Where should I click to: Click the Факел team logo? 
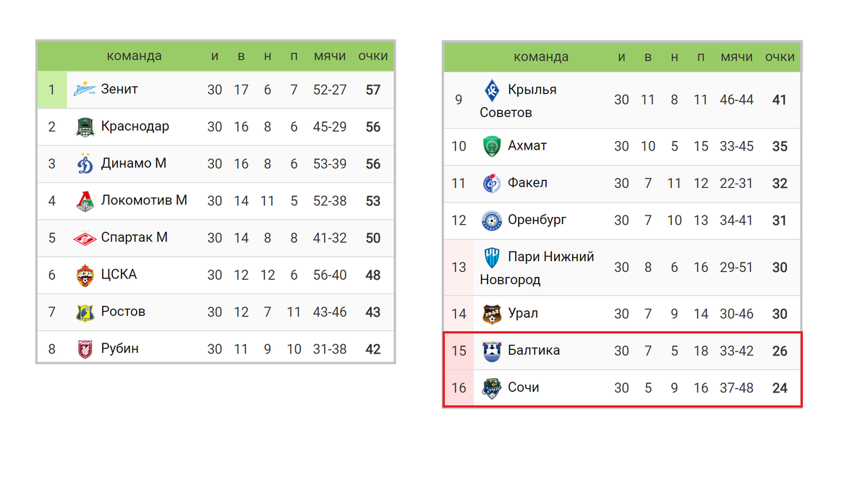[x=492, y=184]
